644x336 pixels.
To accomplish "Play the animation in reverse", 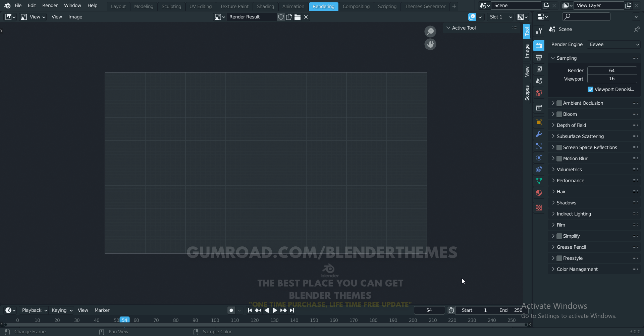I will tap(267, 310).
